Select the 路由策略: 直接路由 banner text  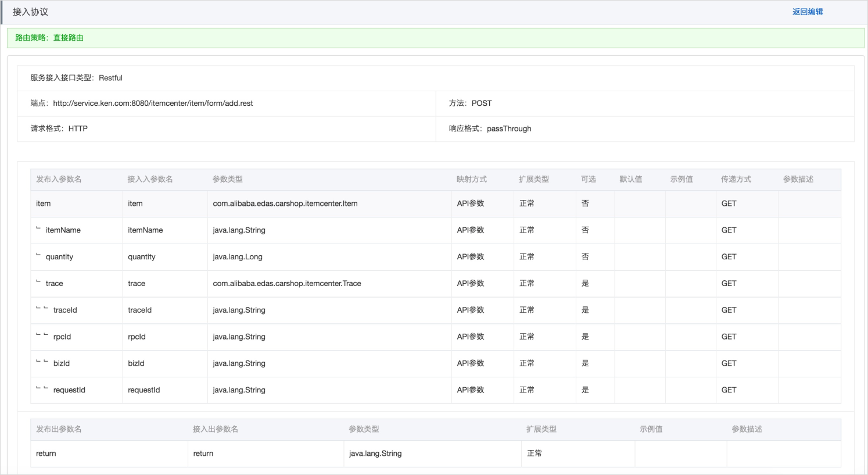click(49, 38)
